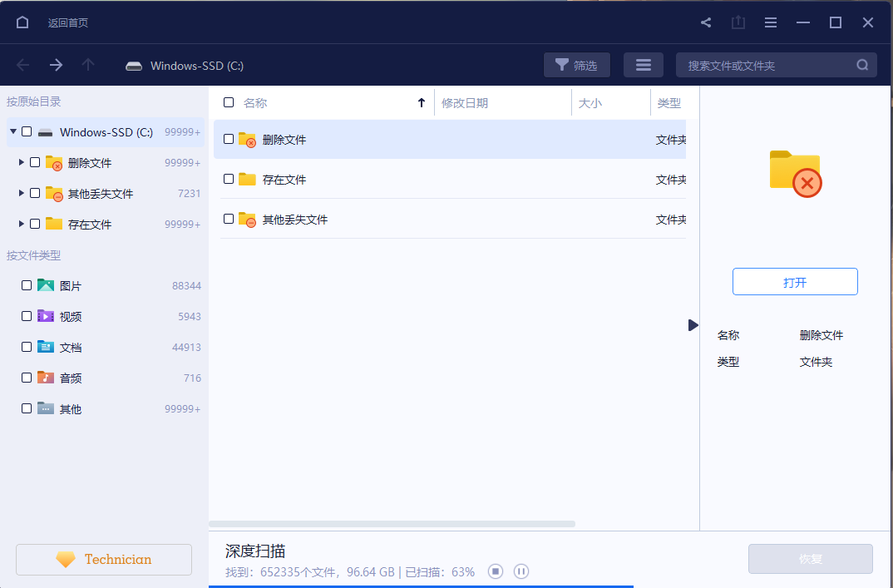Screen dimensions: 893x588
Task: Sort by the 大小 column header
Action: click(590, 103)
